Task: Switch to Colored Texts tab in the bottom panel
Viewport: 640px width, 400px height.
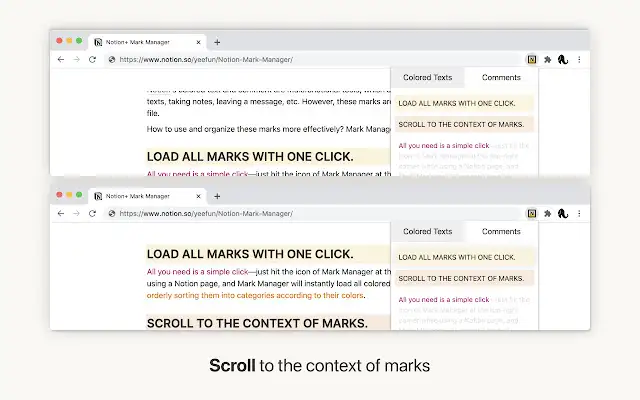Action: [x=427, y=231]
